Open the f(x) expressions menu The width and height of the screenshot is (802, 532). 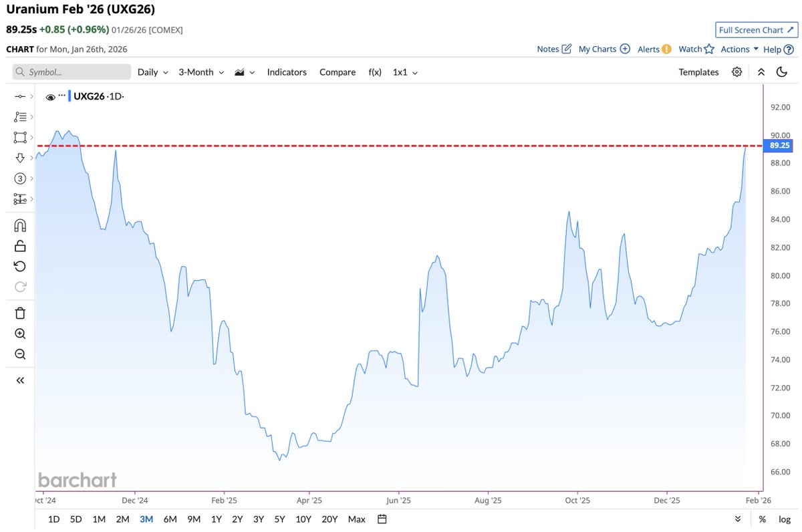(x=375, y=72)
